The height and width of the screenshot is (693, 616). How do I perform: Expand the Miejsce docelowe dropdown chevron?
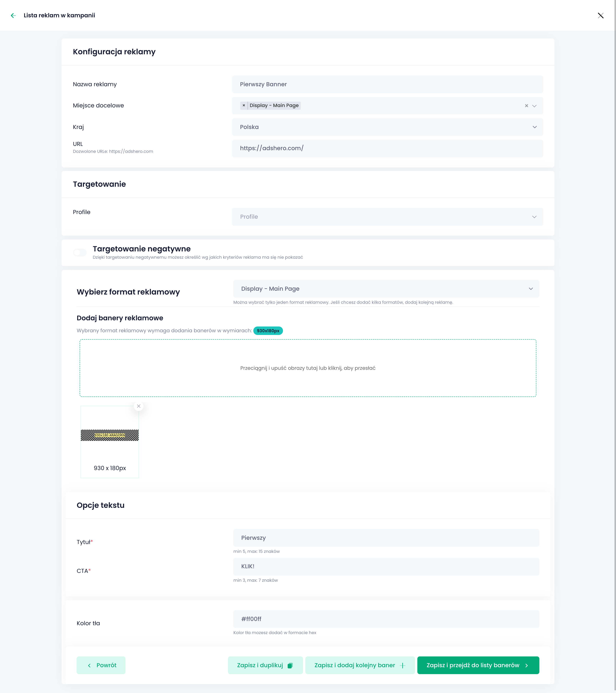coord(534,106)
